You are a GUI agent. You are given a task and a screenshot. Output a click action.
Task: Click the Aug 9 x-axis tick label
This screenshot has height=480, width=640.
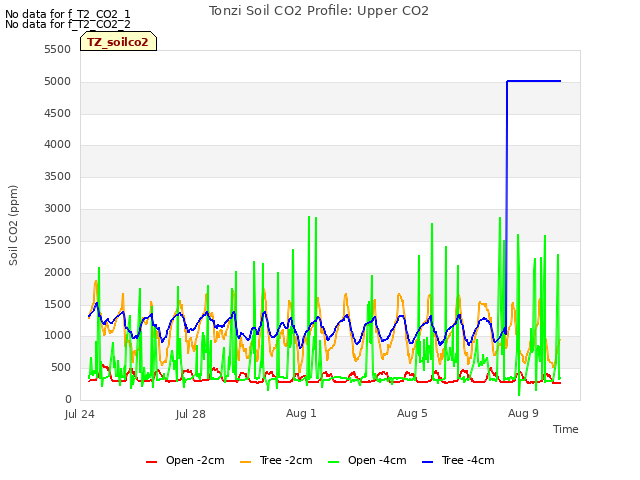[523, 413]
